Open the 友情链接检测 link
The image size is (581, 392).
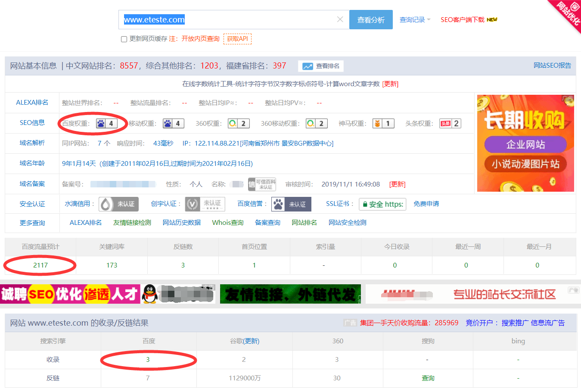coord(132,223)
